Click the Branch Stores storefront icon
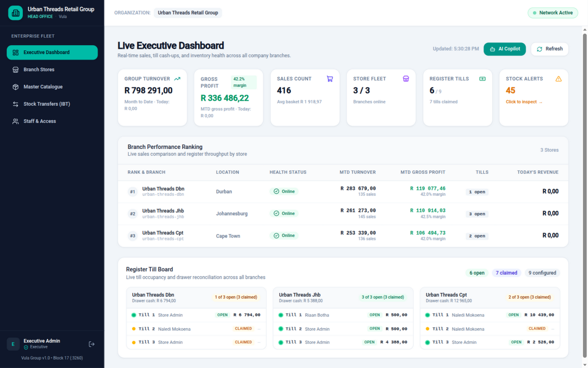This screenshot has height=368, width=588. 16,70
